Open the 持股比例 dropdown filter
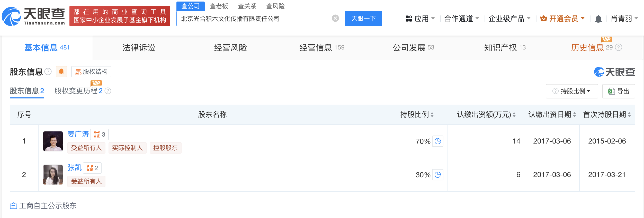This screenshot has height=218, width=644. [572, 91]
